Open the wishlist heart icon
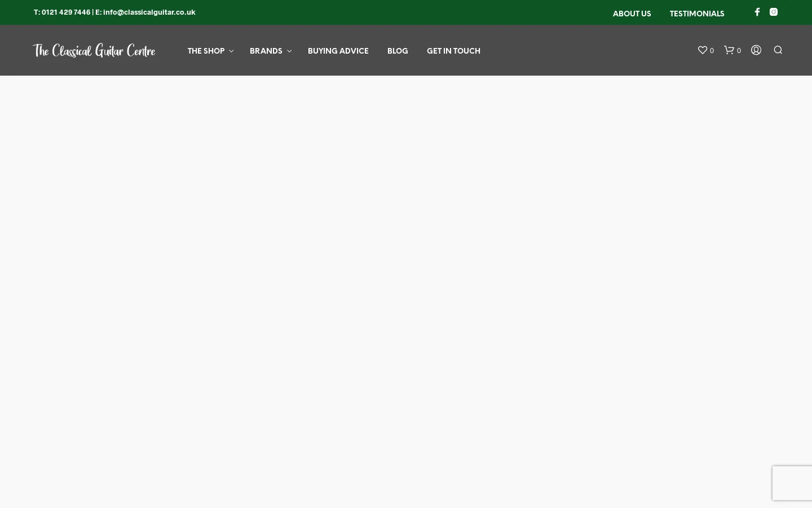This screenshot has width=812, height=508. point(703,50)
